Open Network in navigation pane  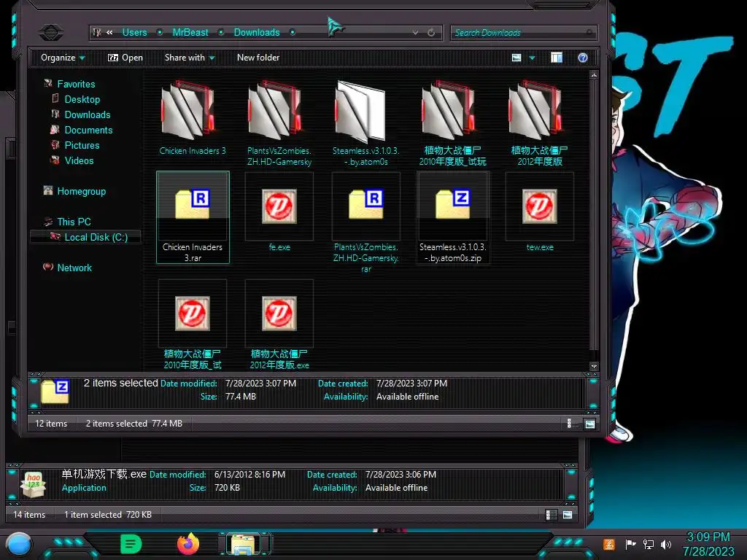point(74,267)
